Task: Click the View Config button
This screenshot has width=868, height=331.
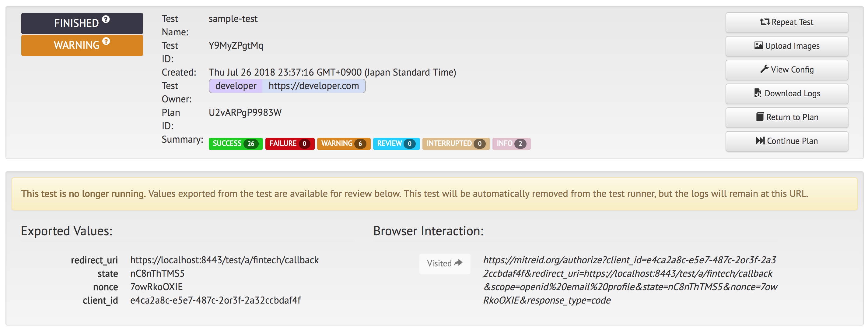Action: coord(786,70)
